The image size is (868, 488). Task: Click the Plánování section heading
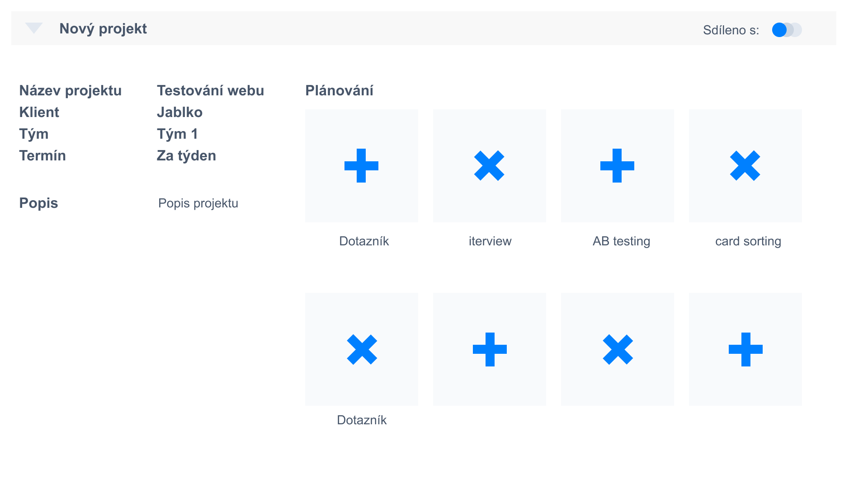339,90
